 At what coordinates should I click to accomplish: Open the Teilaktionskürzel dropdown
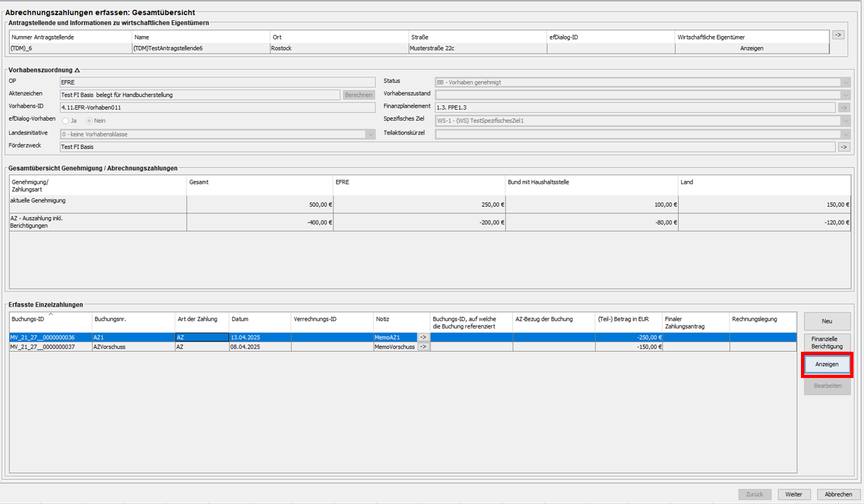[845, 134]
